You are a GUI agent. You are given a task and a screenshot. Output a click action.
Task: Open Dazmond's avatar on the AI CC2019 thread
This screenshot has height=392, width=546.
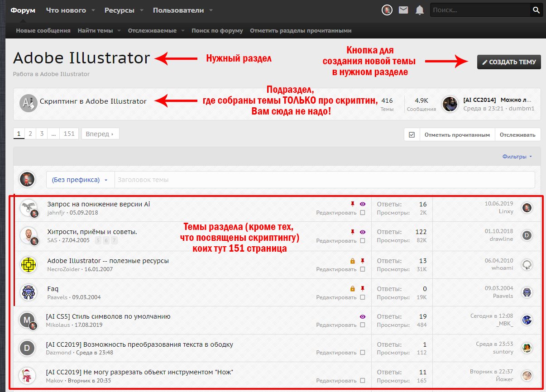click(x=28, y=348)
